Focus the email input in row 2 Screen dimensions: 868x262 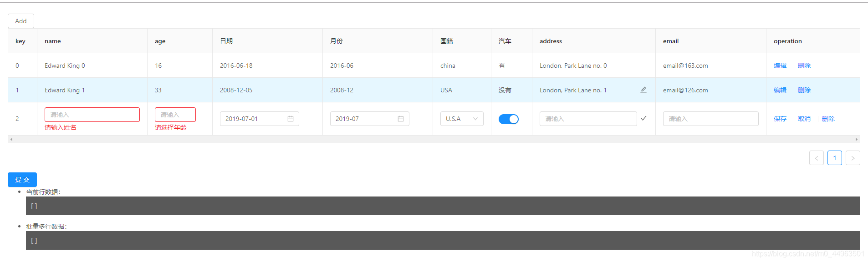711,119
